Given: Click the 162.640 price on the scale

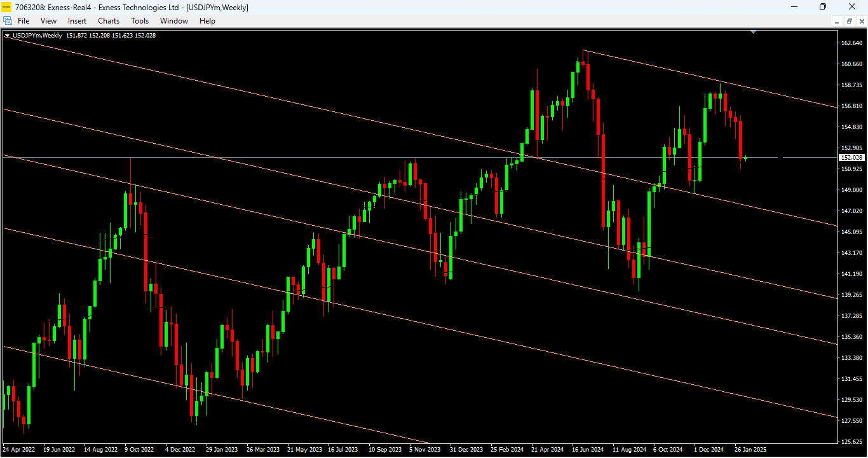Looking at the screenshot, I should click(x=851, y=43).
